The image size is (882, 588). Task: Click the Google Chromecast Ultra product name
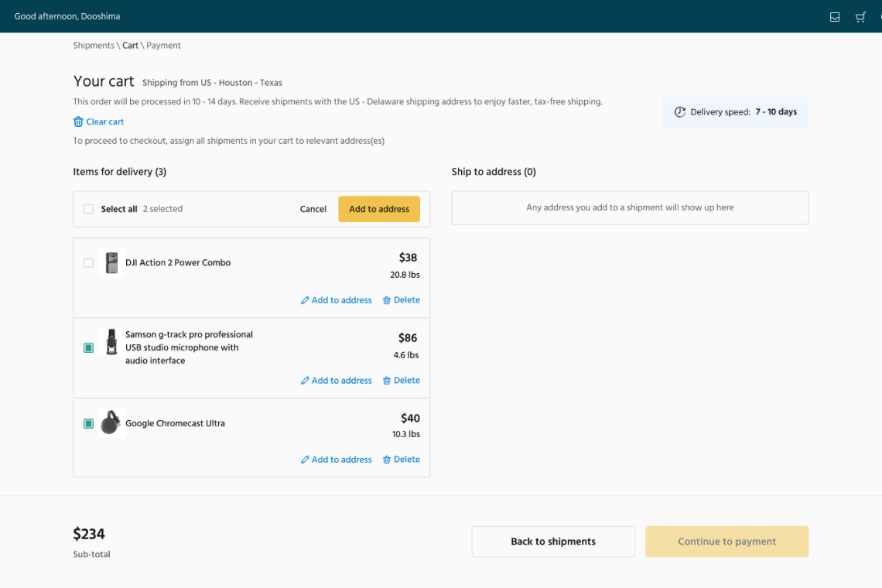pyautogui.click(x=175, y=423)
